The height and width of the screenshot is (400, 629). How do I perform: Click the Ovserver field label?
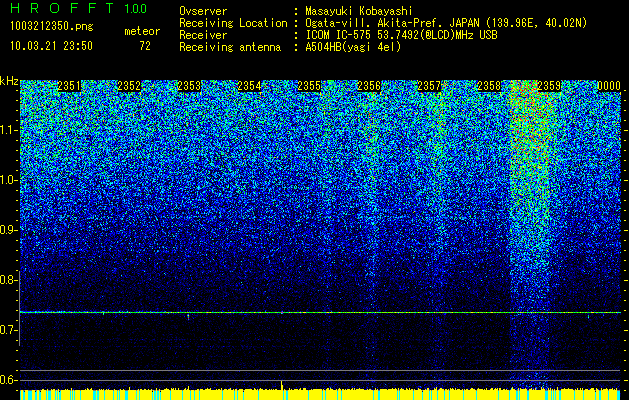click(203, 11)
